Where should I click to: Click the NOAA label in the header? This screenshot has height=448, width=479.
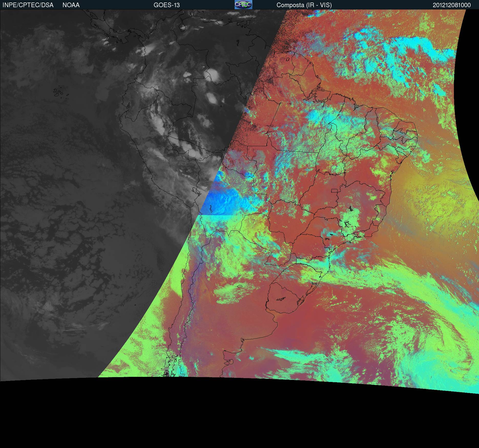[71, 5]
